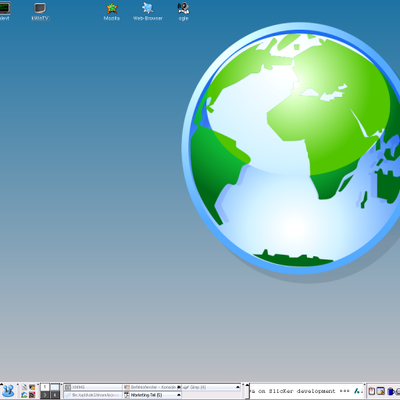Screen dimensions: 400x400
Task: Switch to virtual desktop 1
Action: pos(45,387)
